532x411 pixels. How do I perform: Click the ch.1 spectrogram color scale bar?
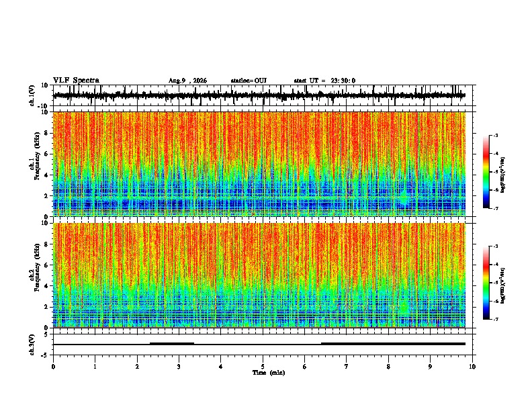[486, 172]
